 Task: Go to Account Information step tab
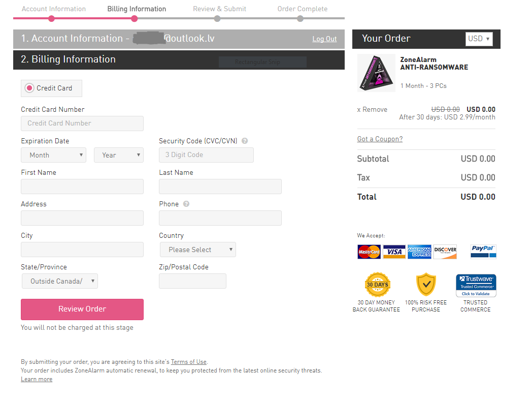54,9
